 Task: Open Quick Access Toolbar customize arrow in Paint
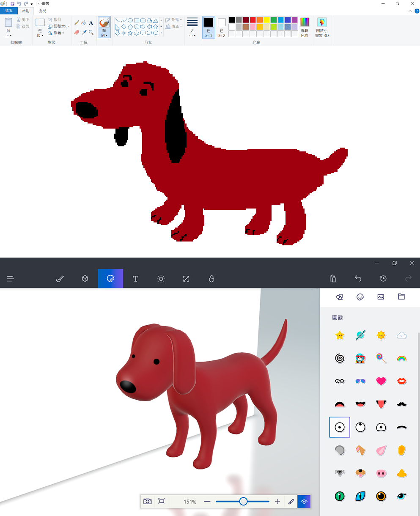[32, 4]
